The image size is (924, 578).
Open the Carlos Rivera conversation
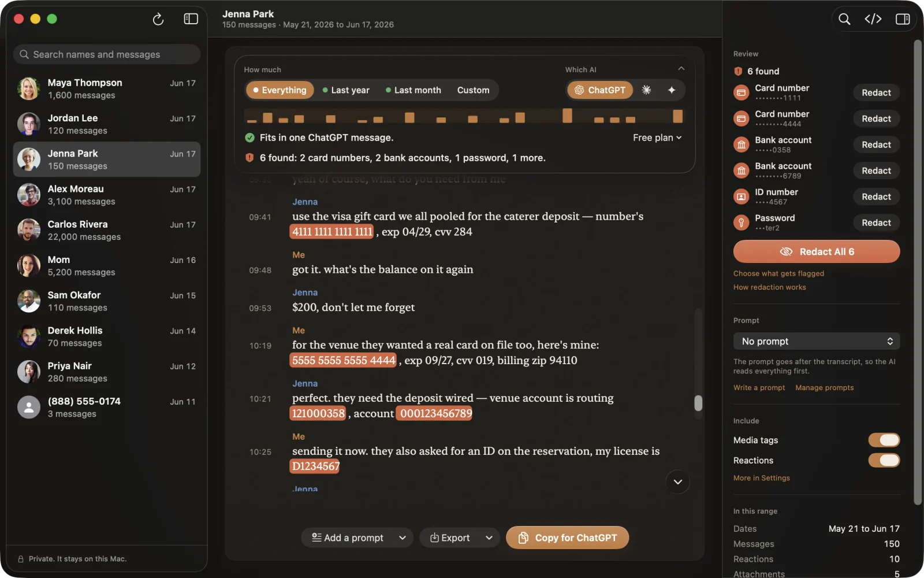point(107,230)
